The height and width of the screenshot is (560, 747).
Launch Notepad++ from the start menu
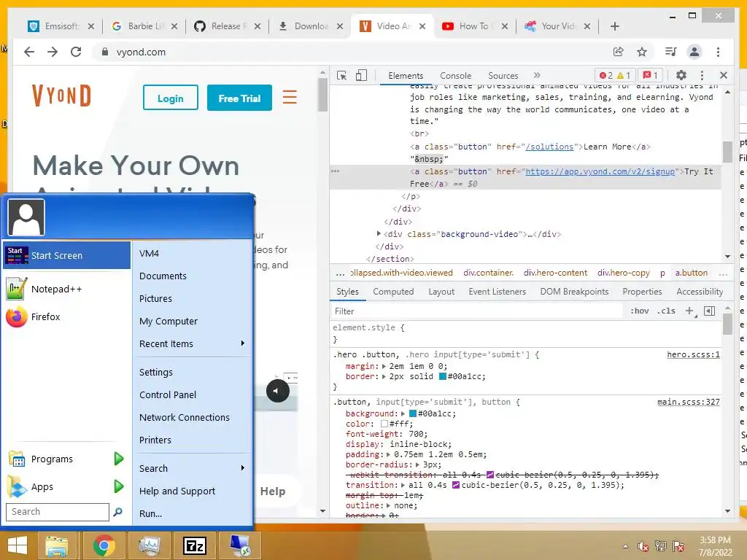coord(67,289)
